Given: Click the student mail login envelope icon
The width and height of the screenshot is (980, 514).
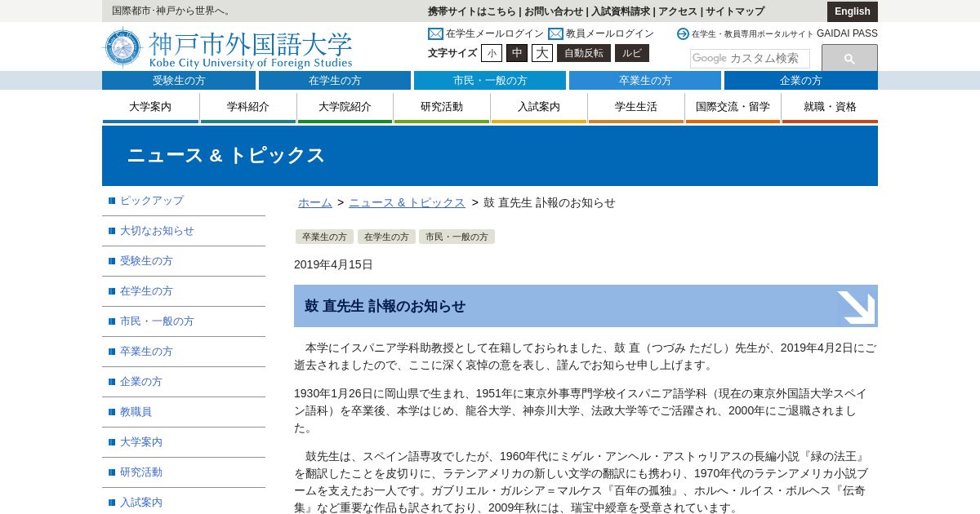Looking at the screenshot, I should coord(435,33).
